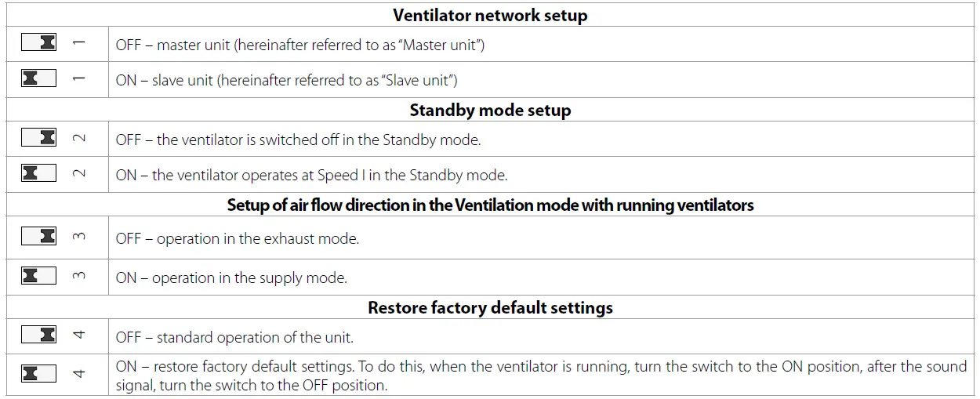Click the "ON – restore factory default settings" instructions
The width and height of the screenshot is (980, 399).
(x=541, y=375)
